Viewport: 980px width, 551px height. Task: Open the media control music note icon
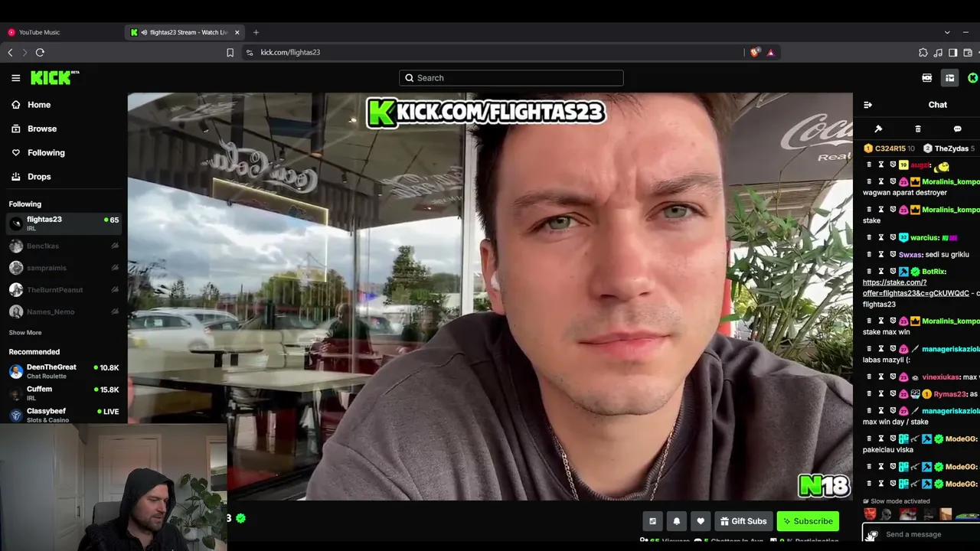(x=938, y=53)
